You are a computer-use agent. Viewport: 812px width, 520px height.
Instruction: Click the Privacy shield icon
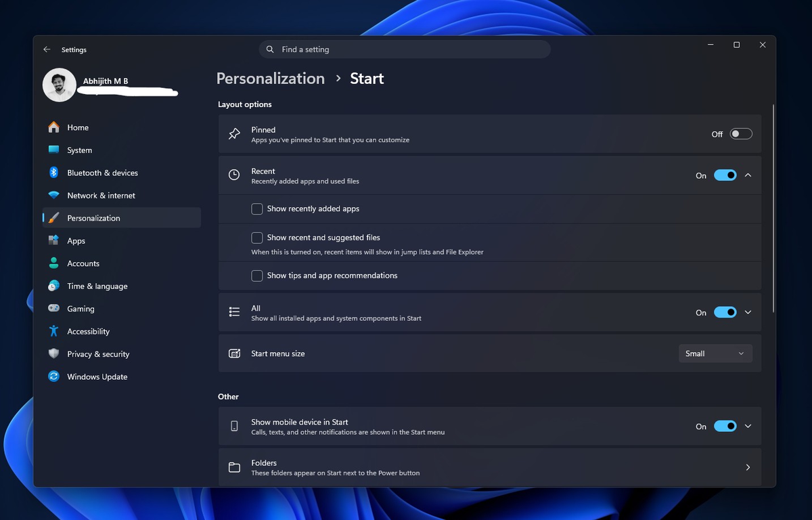[x=53, y=354]
